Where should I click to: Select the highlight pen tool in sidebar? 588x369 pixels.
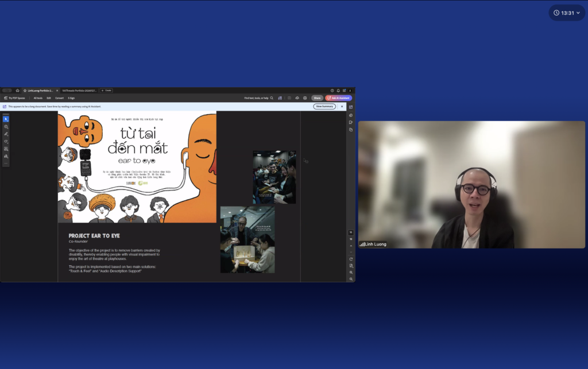tap(6, 134)
